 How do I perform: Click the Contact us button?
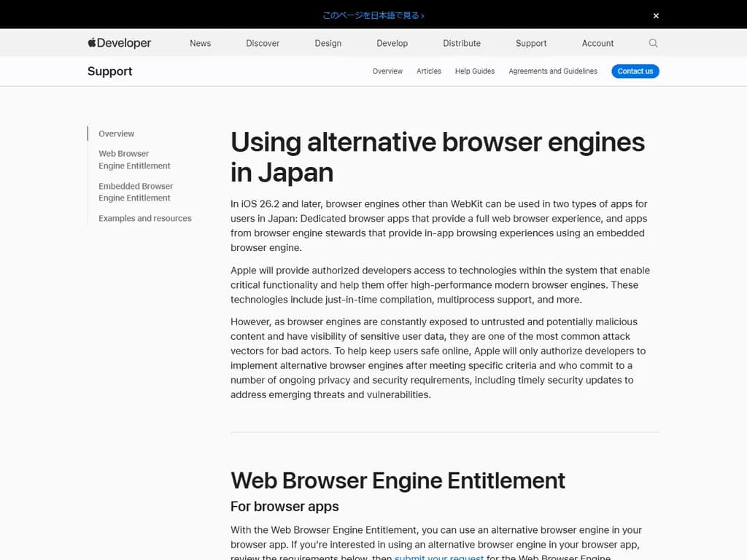pyautogui.click(x=635, y=71)
